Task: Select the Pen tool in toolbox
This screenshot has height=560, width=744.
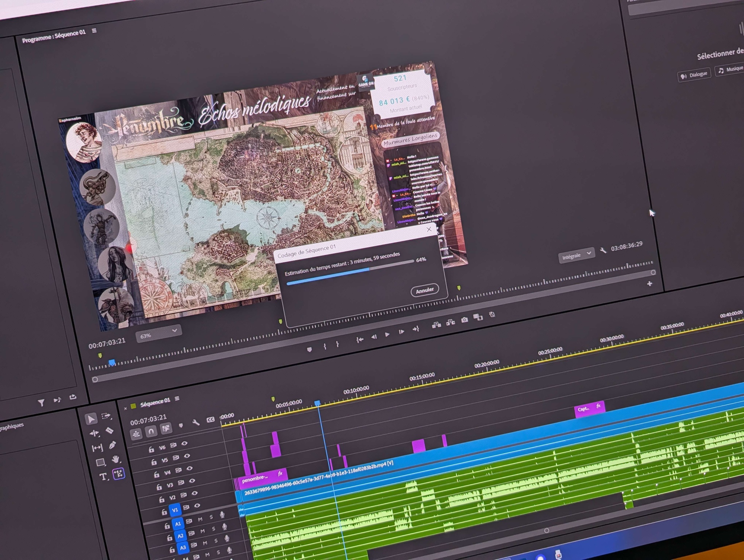Action: (x=112, y=445)
